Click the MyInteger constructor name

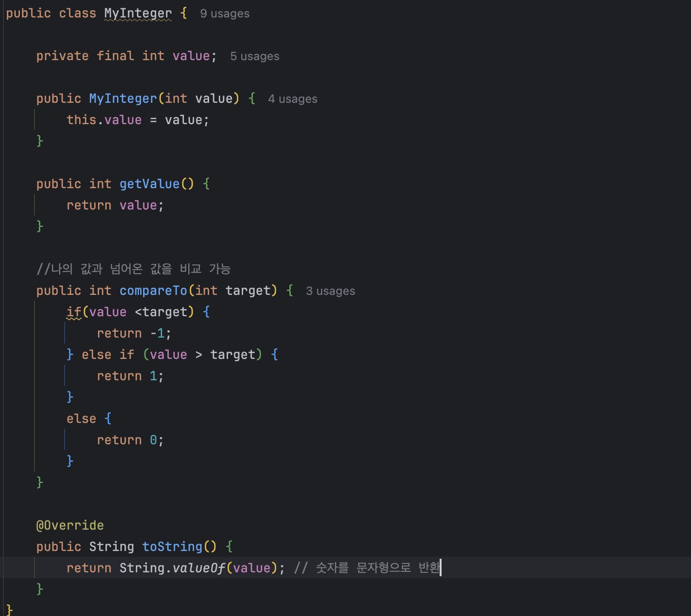pos(123,98)
